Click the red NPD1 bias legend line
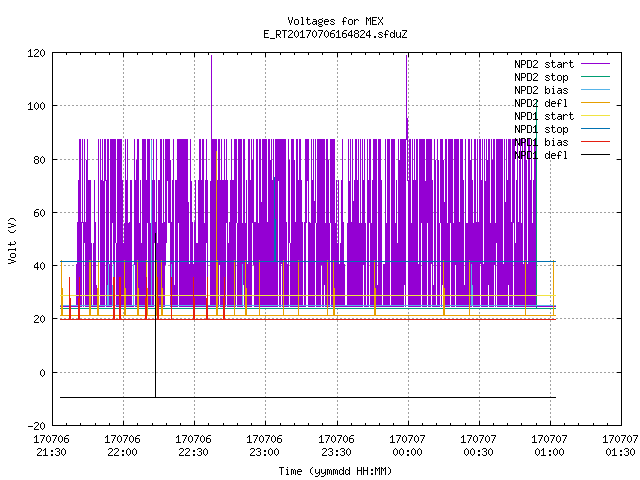 tap(595, 142)
